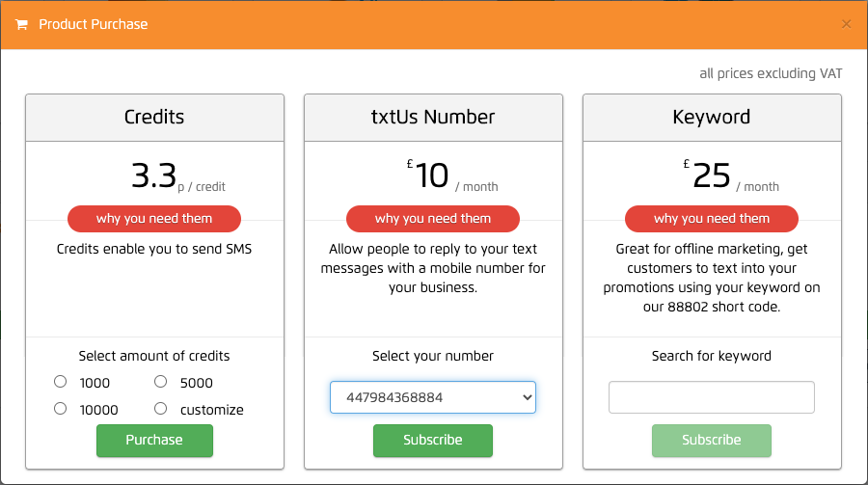Click the dropdown arrow of number selector
This screenshot has height=485, width=868.
[527, 397]
